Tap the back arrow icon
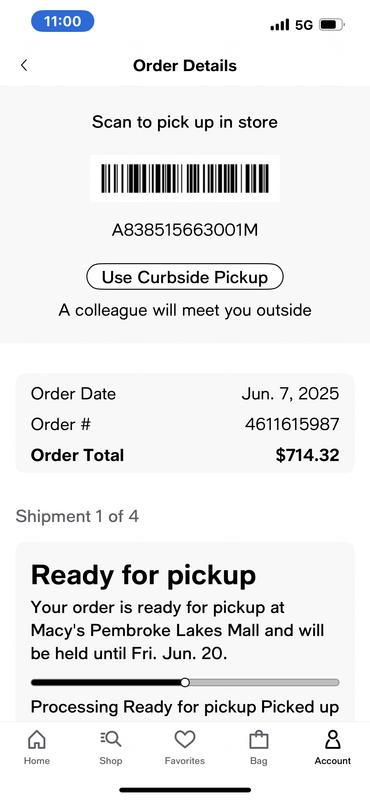Screen dimensions: 370x800 click(24, 65)
